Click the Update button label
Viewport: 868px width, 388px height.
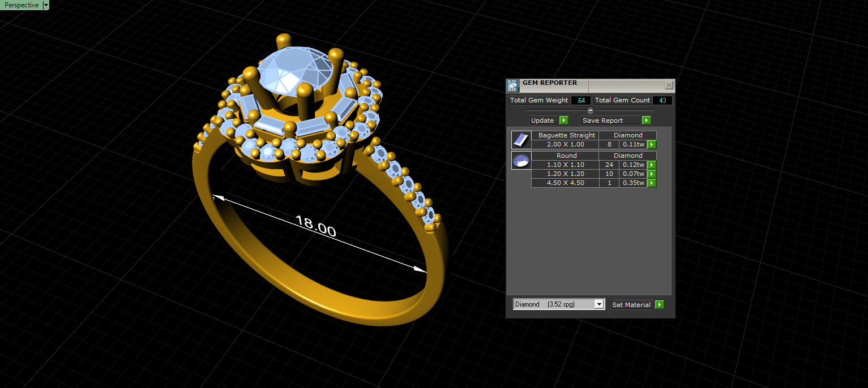tap(542, 120)
